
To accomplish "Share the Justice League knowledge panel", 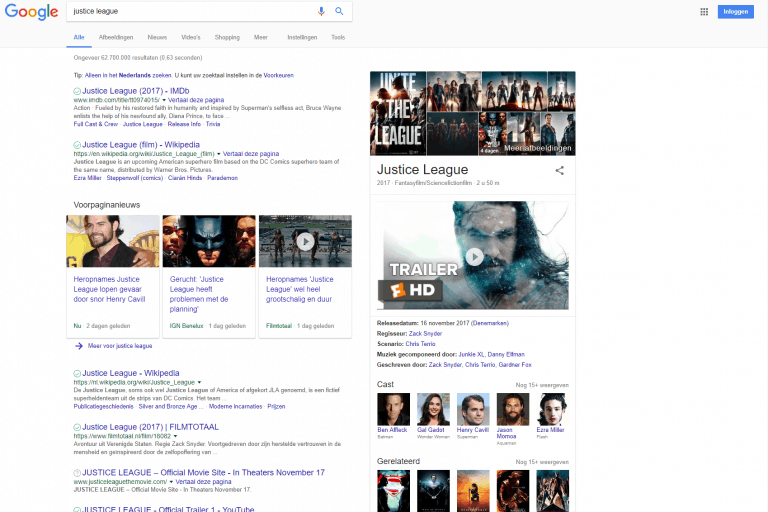I will point(559,171).
